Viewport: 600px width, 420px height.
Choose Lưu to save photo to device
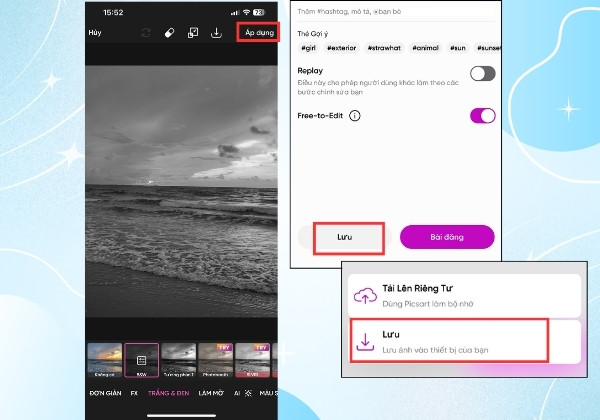point(464,342)
